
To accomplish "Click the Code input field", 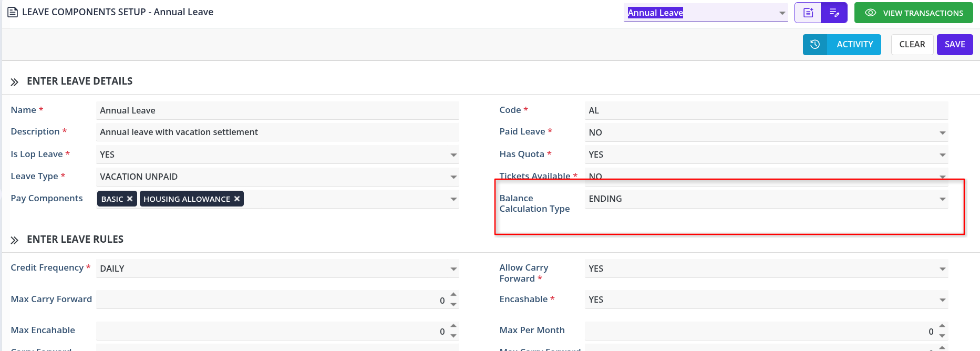I will tap(767, 110).
